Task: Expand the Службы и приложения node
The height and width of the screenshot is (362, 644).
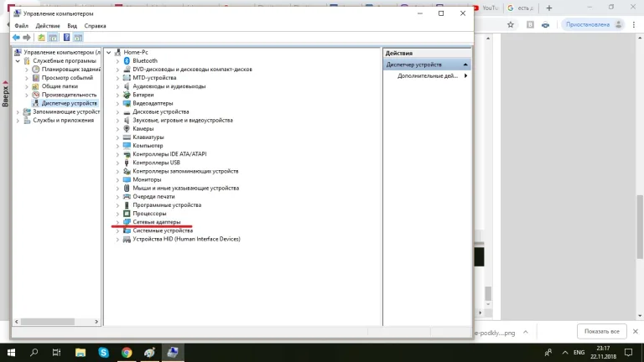Action: [x=18, y=121]
